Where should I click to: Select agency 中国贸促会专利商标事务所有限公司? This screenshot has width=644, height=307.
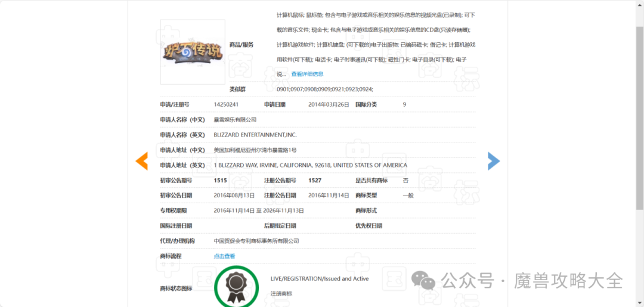pos(256,241)
